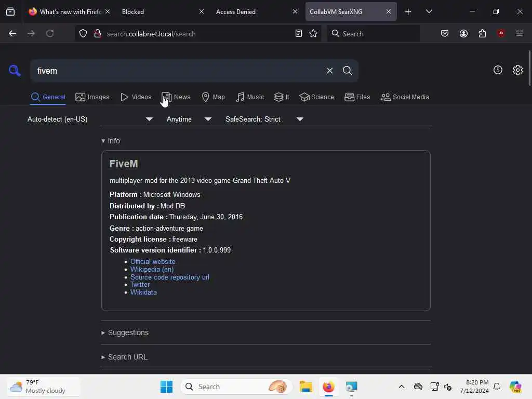Open Firefox application menu
The image size is (532, 399).
pyautogui.click(x=520, y=33)
